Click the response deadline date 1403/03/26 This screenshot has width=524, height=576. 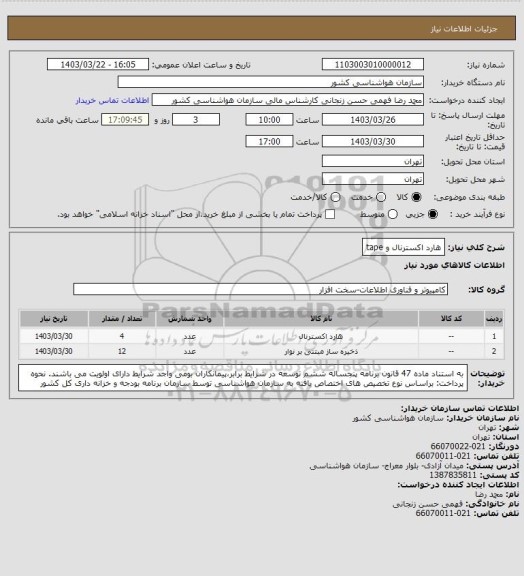373,120
